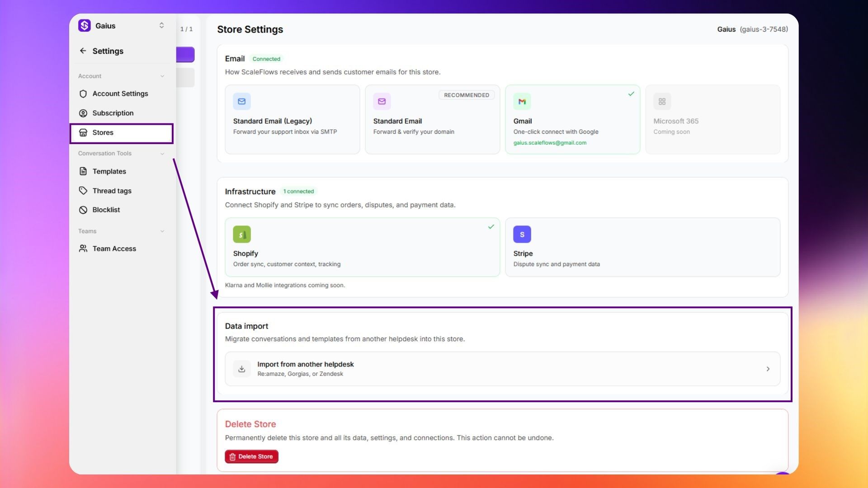The height and width of the screenshot is (488, 868).
Task: Collapse the Account section
Action: (162, 76)
